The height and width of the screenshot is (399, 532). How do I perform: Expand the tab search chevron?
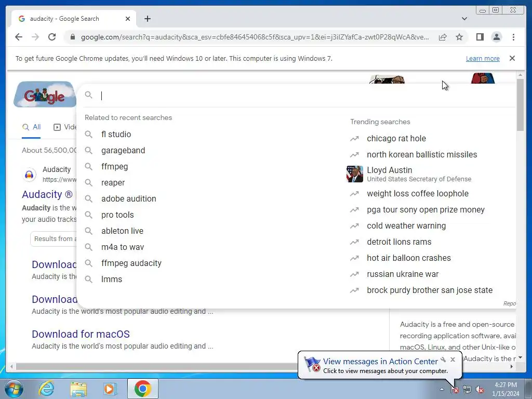pyautogui.click(x=464, y=19)
